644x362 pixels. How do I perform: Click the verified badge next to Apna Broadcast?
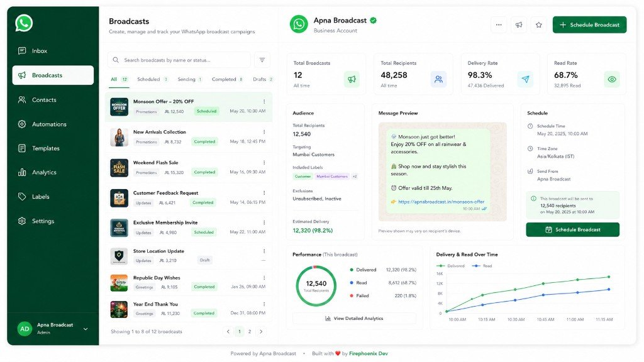coord(374,20)
